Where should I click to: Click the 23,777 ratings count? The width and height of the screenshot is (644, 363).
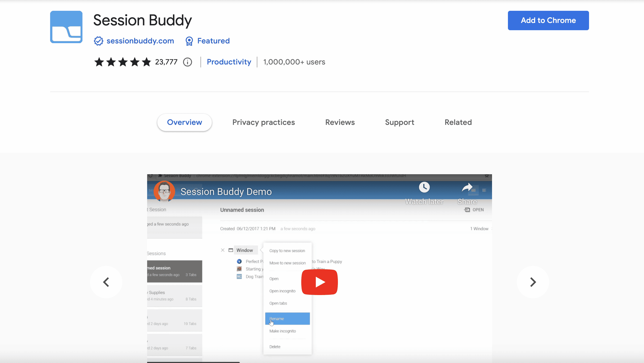[166, 62]
